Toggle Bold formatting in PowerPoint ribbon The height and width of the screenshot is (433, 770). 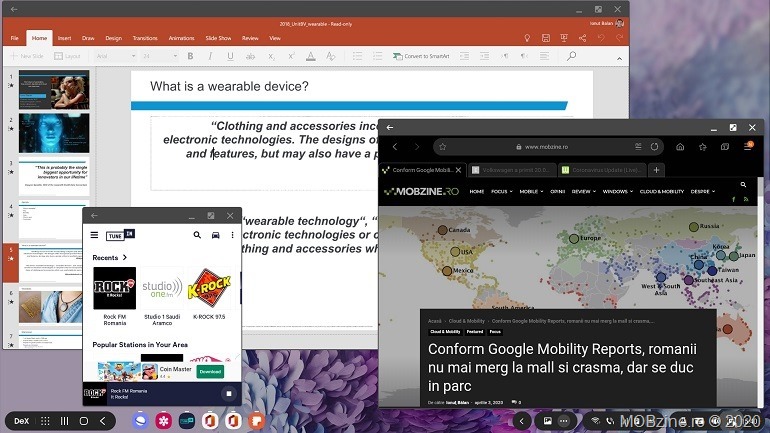[190, 56]
